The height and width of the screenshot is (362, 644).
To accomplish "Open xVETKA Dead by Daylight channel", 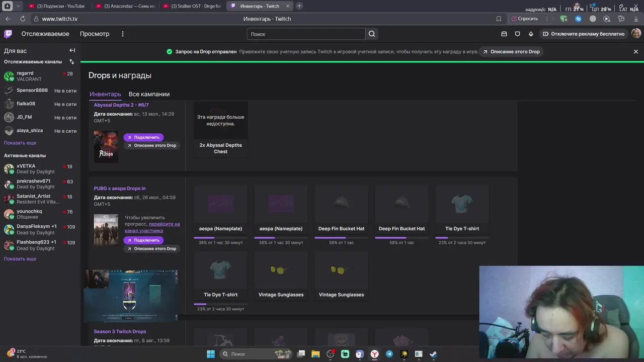I will click(x=40, y=169).
